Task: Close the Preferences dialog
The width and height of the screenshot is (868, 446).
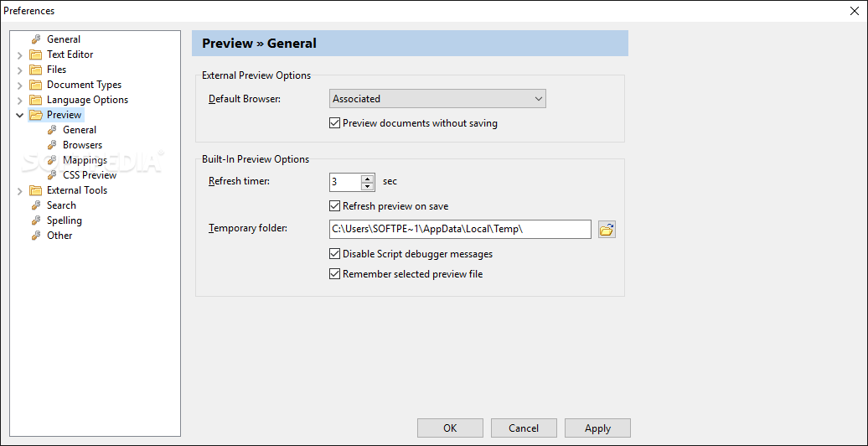Action: pos(855,11)
